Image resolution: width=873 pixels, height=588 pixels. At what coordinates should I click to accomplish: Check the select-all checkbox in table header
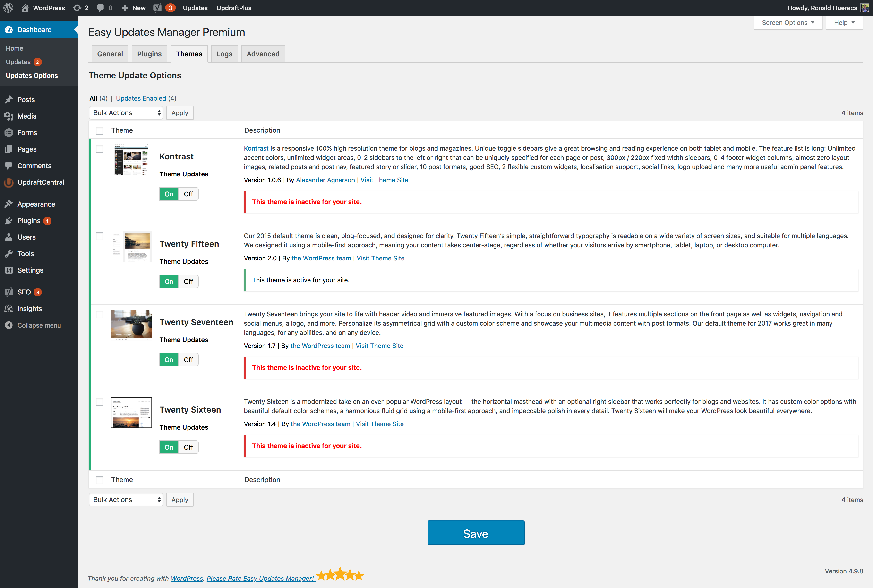coord(99,130)
